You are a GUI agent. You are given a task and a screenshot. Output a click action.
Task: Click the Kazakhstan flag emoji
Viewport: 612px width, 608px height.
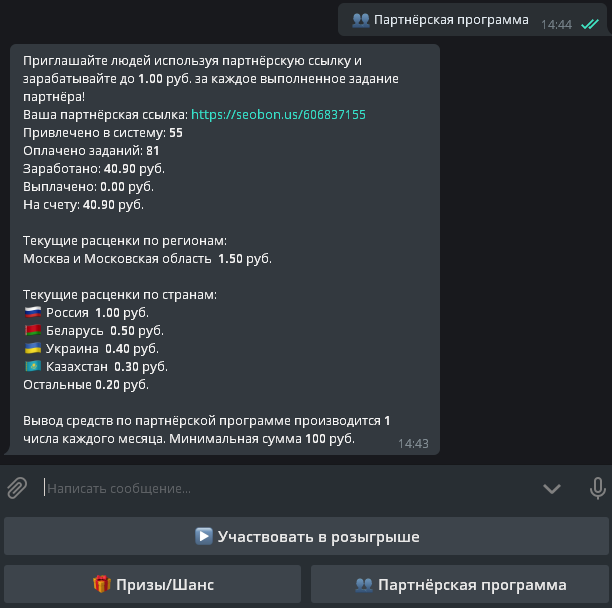click(x=32, y=367)
